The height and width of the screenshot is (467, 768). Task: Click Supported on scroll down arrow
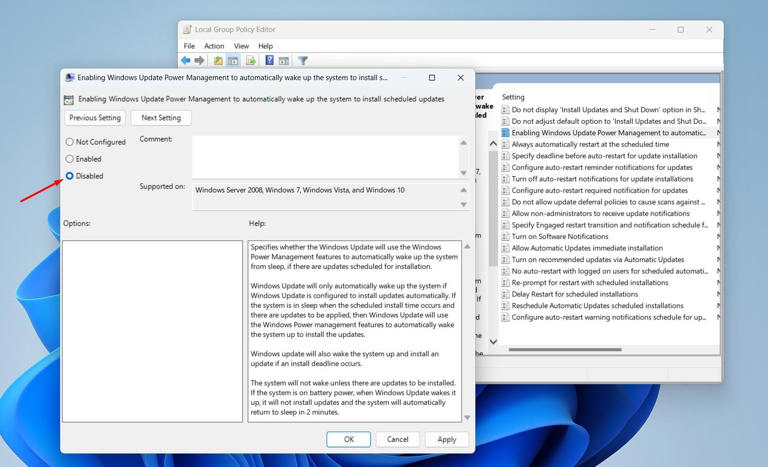click(x=463, y=204)
